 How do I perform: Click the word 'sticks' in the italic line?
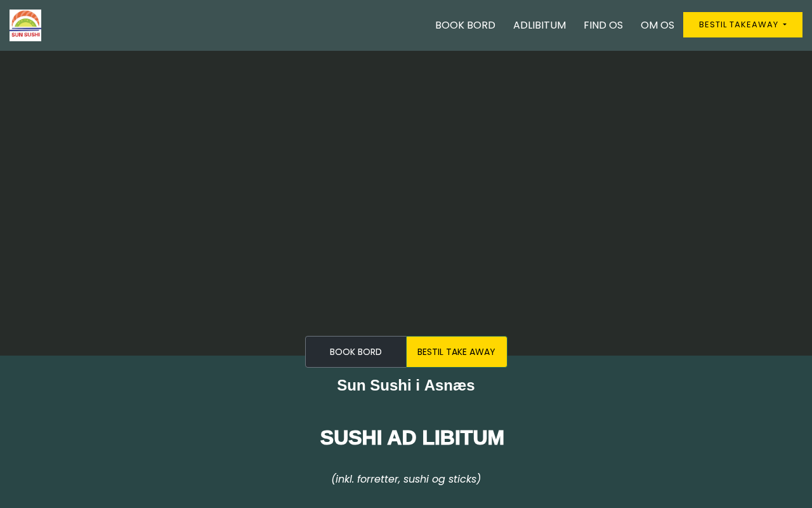[463, 479]
